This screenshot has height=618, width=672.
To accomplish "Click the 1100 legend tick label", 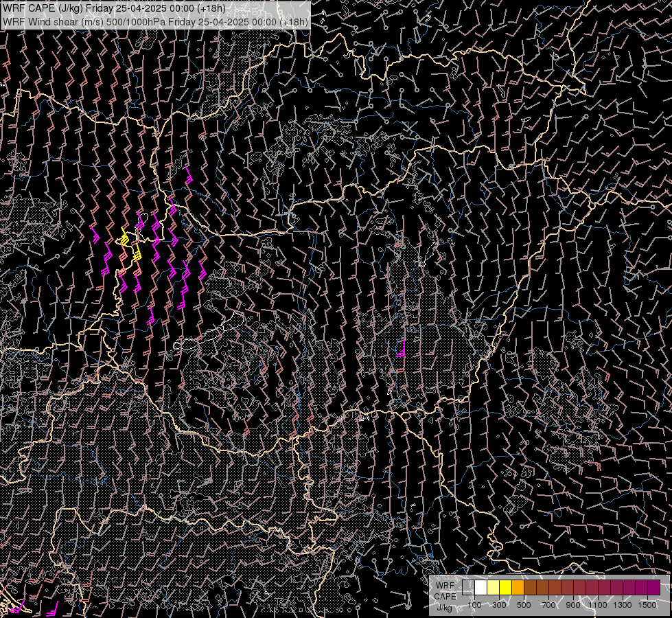I will pyautogui.click(x=597, y=605).
